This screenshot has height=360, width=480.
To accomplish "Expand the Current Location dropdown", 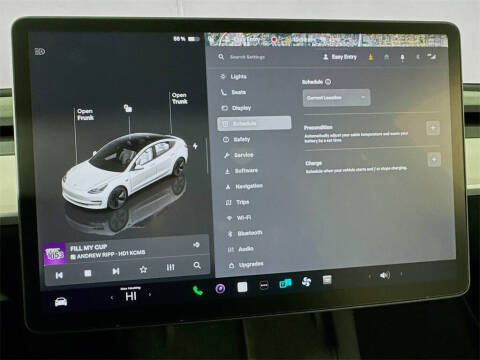I will [x=336, y=98].
